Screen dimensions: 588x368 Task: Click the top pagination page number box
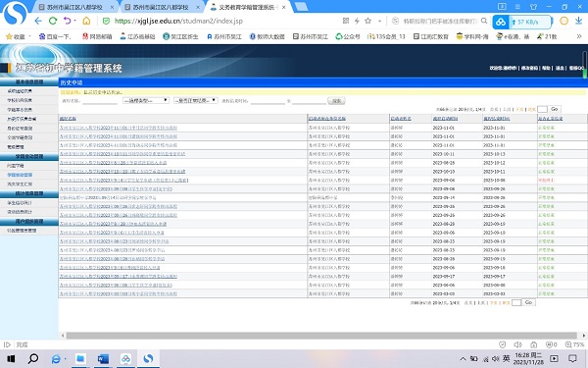click(542, 109)
